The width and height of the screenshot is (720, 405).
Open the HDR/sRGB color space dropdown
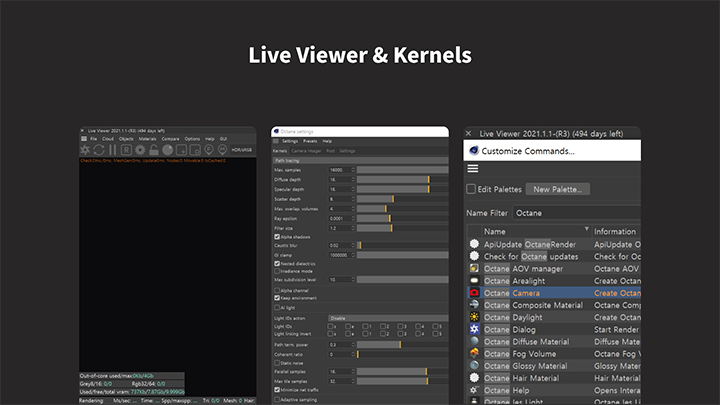[x=242, y=150]
